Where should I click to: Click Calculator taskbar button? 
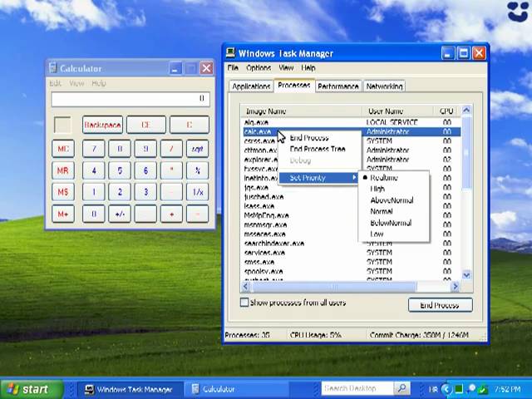point(214,389)
